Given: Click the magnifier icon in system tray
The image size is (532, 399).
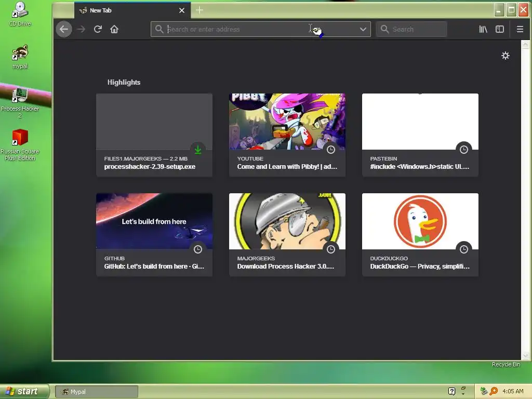Looking at the screenshot, I should [494, 391].
